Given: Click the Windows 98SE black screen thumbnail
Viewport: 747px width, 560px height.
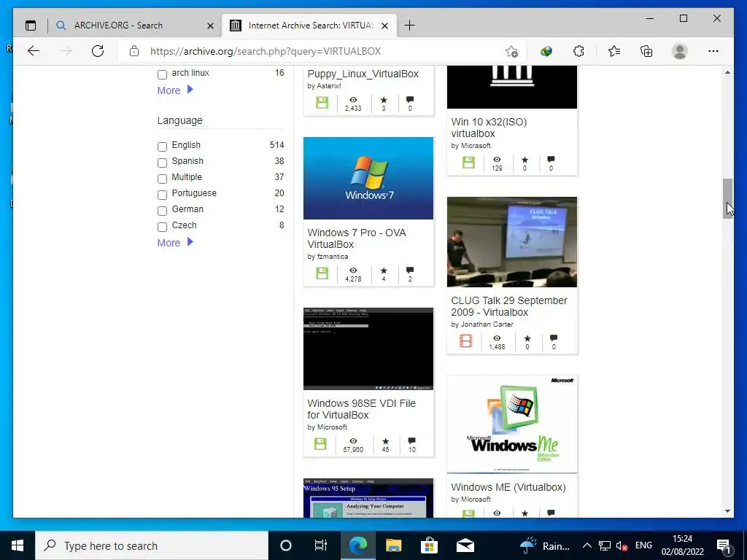Looking at the screenshot, I should 368,349.
